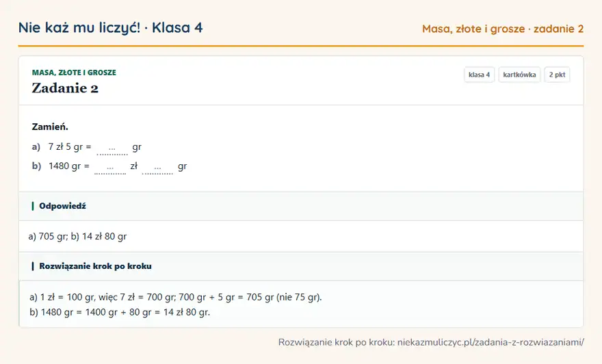
Task: Click 'Masa, złote i grosze · zadanie 2' header text
Action: tap(503, 29)
